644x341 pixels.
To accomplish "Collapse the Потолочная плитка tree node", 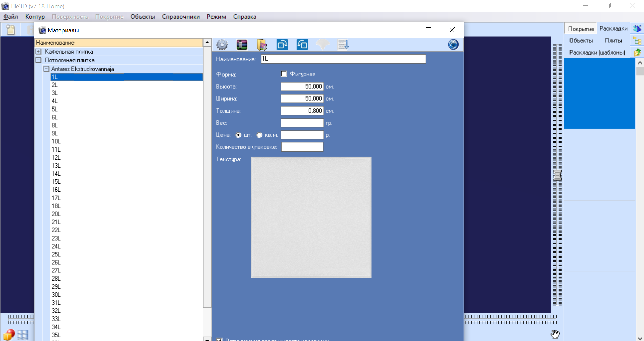I will pyautogui.click(x=38, y=60).
